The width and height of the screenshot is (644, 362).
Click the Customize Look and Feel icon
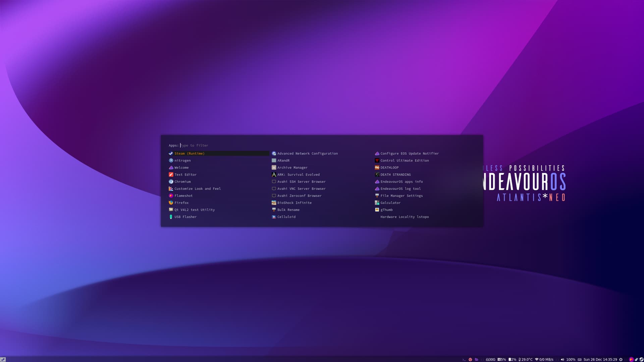(x=171, y=189)
